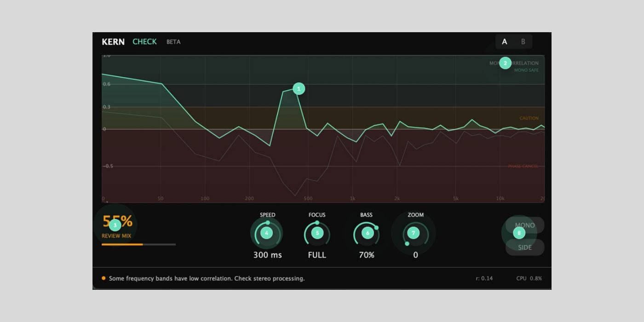Click the low correlation warning message

click(x=208, y=278)
